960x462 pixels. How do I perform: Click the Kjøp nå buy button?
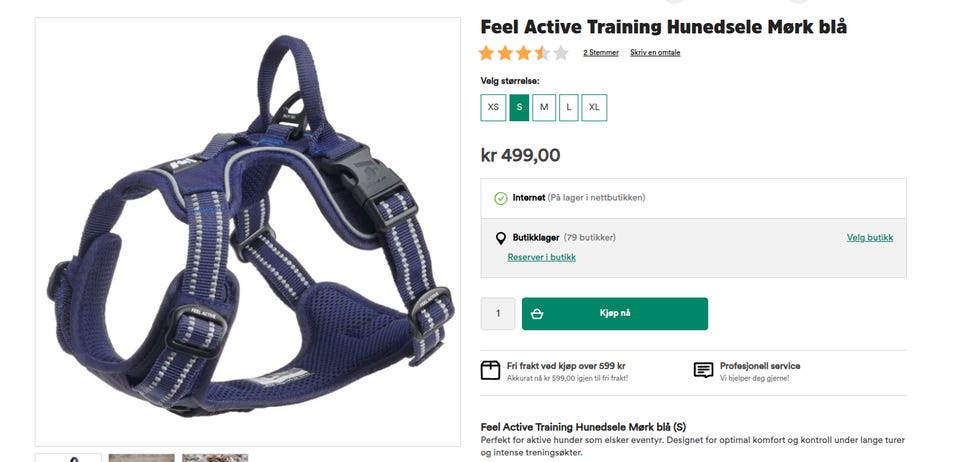click(615, 313)
